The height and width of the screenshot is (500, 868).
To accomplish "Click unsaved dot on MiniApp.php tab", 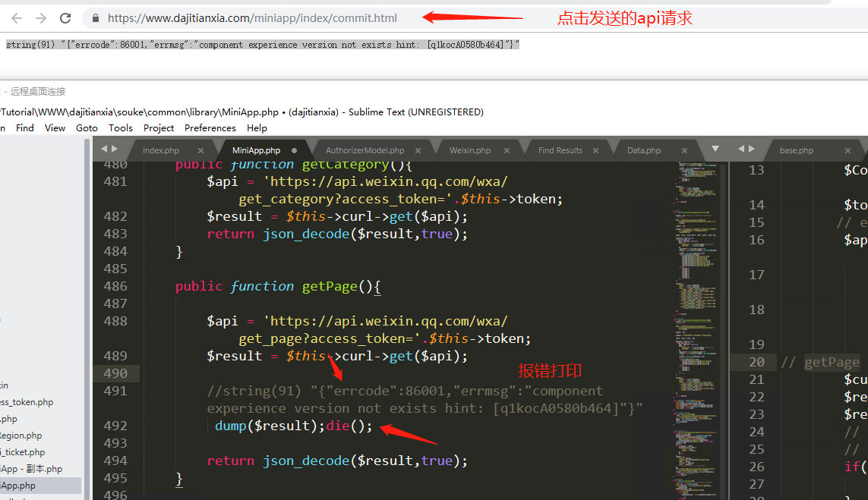I will [x=294, y=150].
